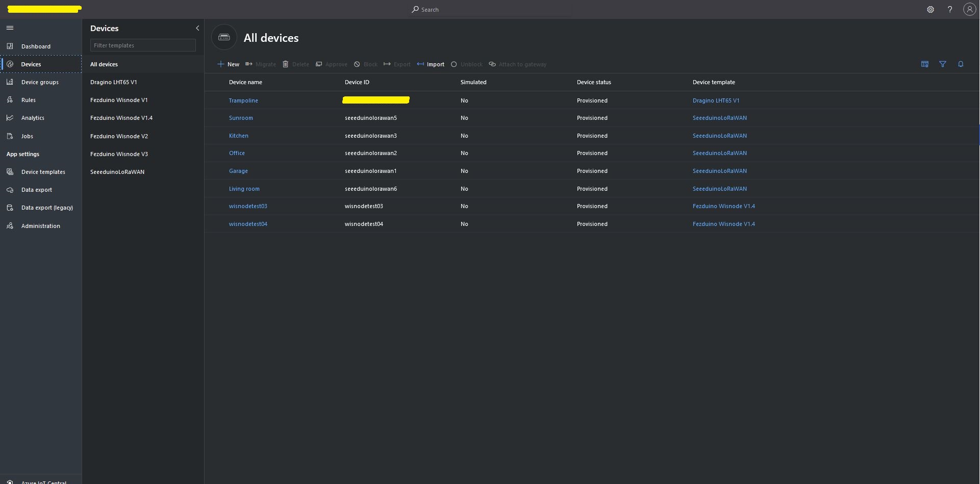This screenshot has height=484, width=980.
Task: Click the settings gear icon
Action: coord(931,10)
